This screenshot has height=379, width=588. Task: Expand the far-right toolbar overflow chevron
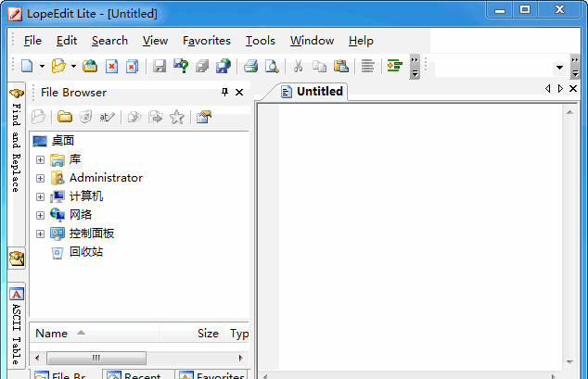[575, 67]
